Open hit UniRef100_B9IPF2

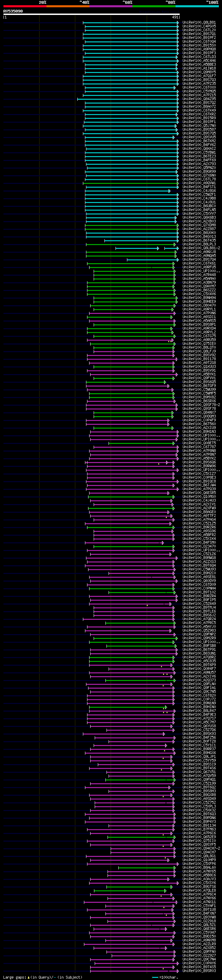click(x=199, y=38)
